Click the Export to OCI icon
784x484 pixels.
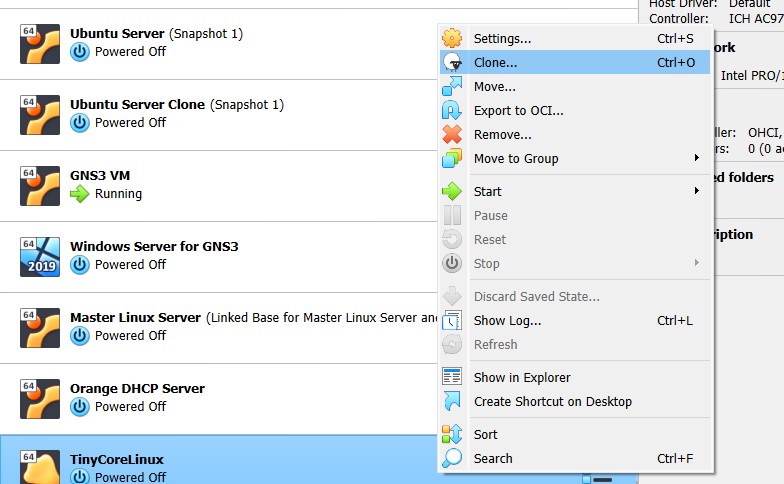(x=452, y=110)
